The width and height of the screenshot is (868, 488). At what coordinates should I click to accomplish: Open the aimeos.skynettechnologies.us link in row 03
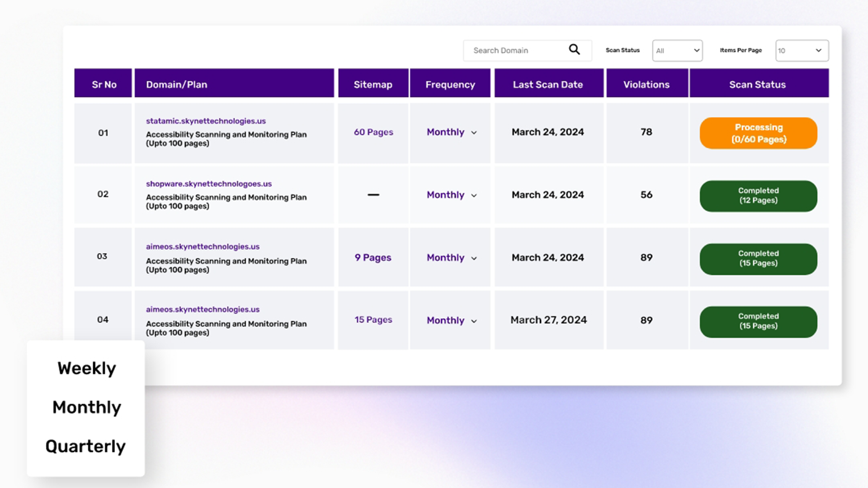tap(203, 247)
